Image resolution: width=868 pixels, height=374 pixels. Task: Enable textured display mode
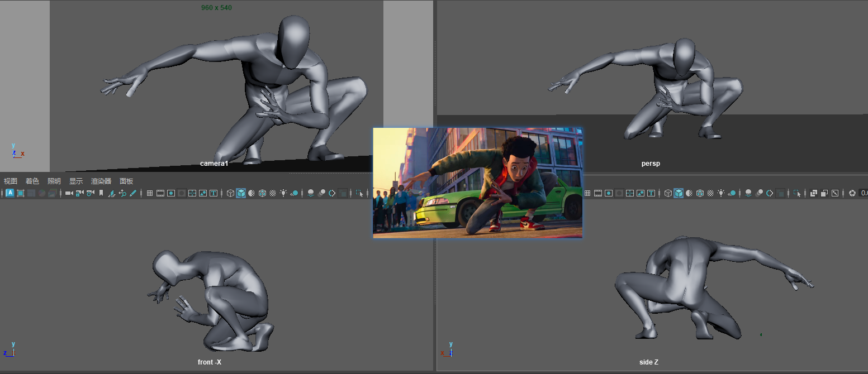pyautogui.click(x=273, y=193)
